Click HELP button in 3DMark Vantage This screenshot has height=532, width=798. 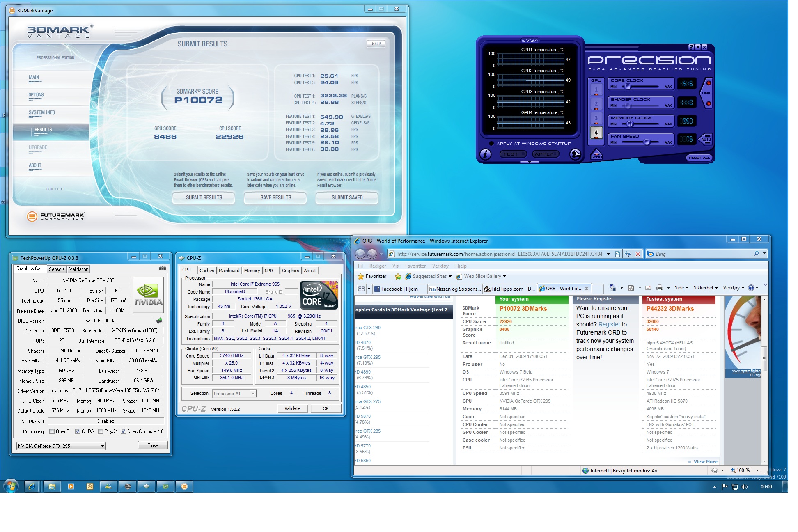click(376, 44)
